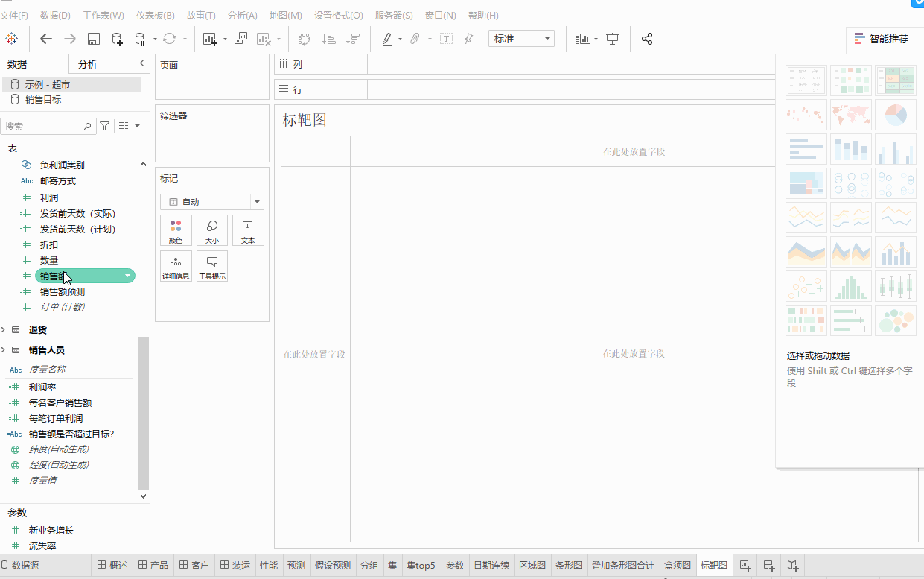This screenshot has height=579, width=924.
Task: Collapse the data pane with the chevron
Action: point(141,64)
